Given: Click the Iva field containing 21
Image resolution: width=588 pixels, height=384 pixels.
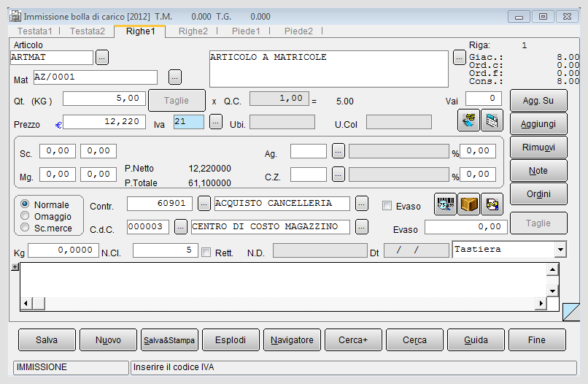Looking at the screenshot, I should point(189,122).
